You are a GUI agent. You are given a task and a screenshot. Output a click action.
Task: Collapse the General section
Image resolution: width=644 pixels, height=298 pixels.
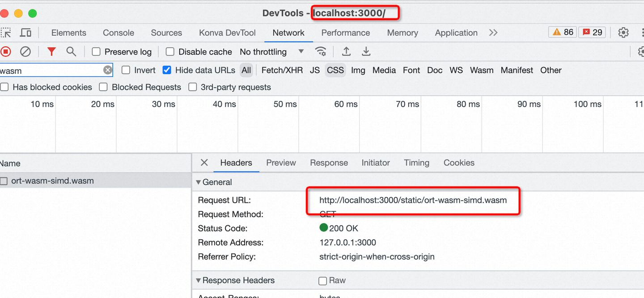pos(199,182)
